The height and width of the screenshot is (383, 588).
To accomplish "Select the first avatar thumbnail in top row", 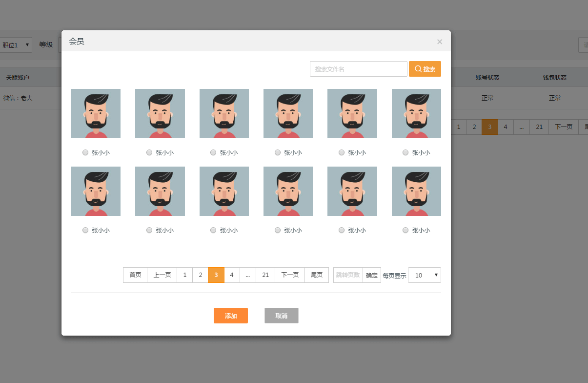I will [x=96, y=113].
